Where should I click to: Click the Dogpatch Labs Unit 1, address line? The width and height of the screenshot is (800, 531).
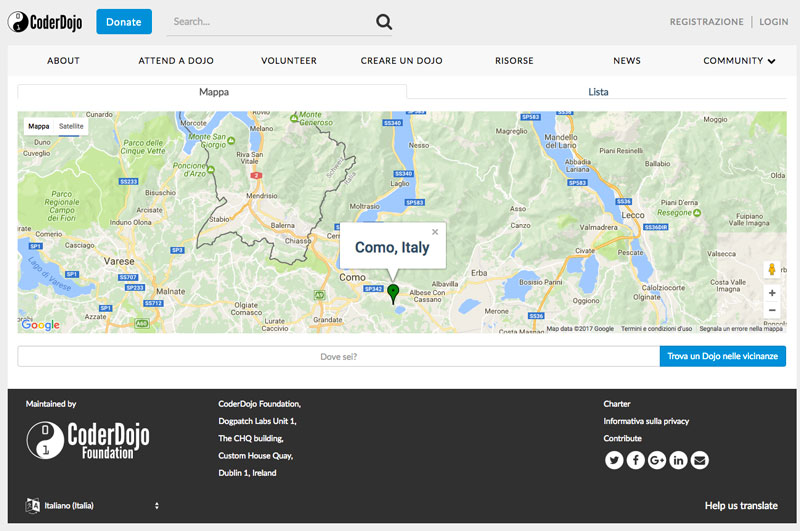coord(257,421)
